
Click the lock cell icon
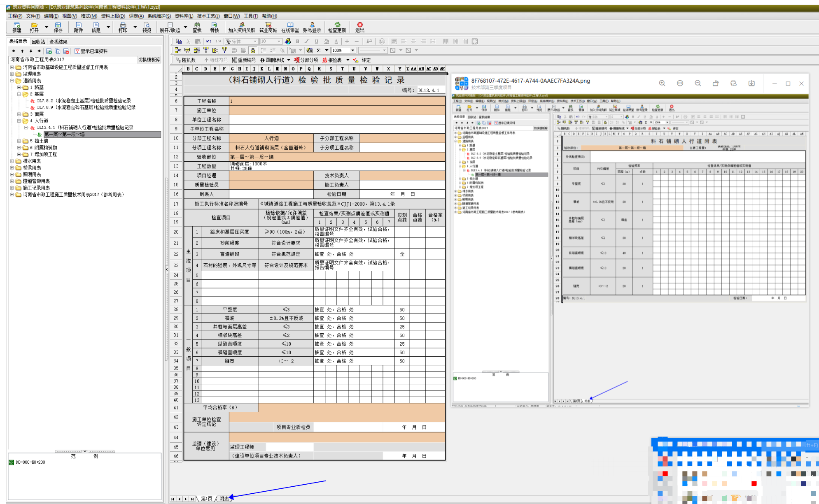253,50
